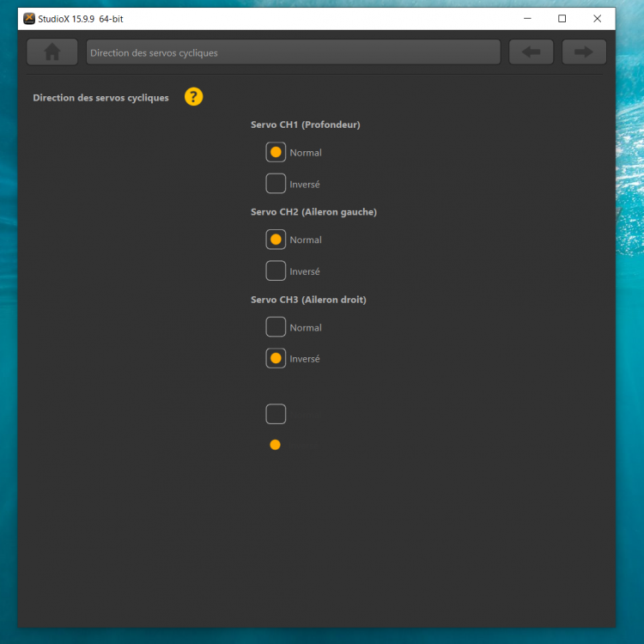Screen dimensions: 644x644
Task: Select Inversé for Servo CH1 (Profondeur)
Action: (x=276, y=184)
